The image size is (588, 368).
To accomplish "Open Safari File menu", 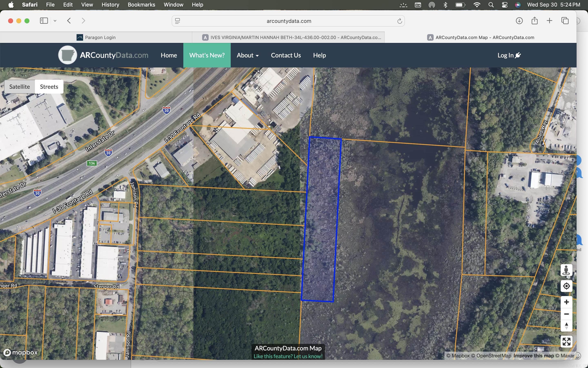I will click(50, 5).
